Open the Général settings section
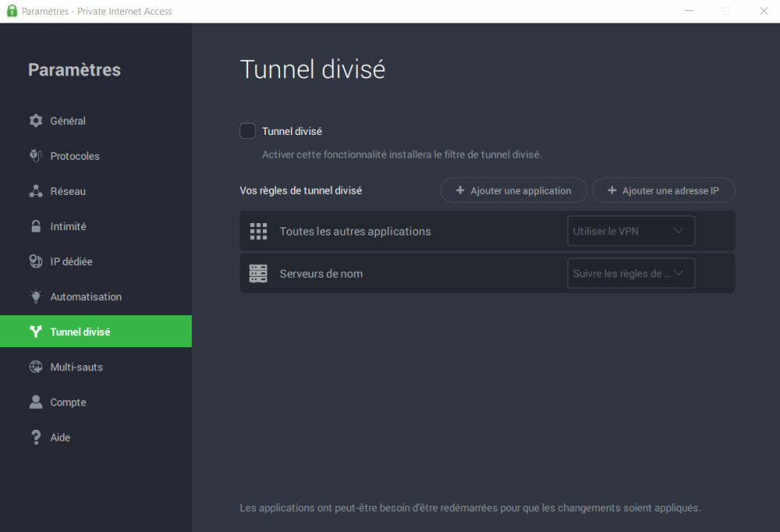Image resolution: width=780 pixels, height=532 pixels. 95,120
